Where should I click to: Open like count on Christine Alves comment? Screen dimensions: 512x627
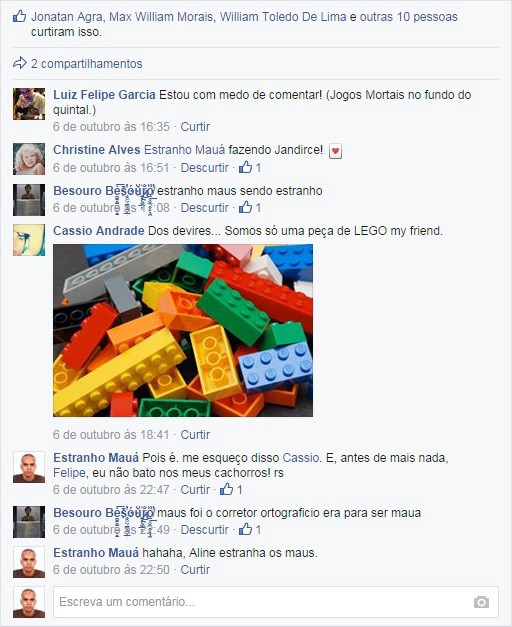point(250,168)
